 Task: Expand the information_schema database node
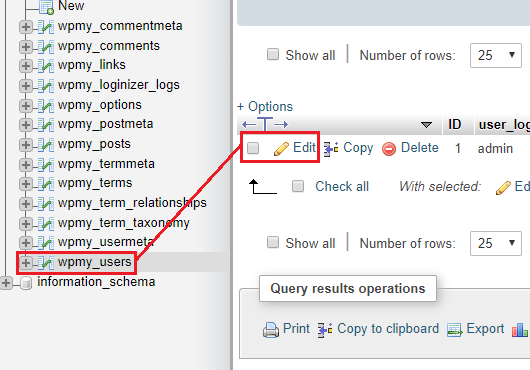point(6,283)
